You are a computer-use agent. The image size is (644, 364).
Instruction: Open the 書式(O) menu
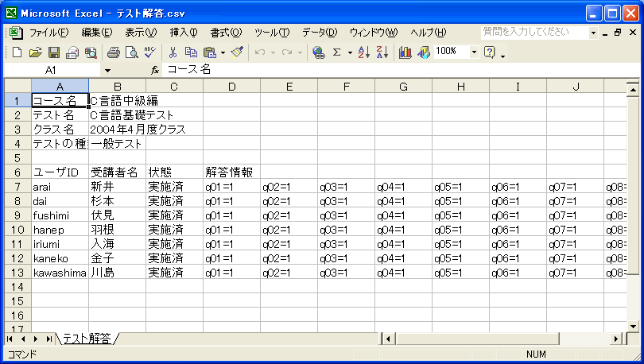(x=226, y=33)
